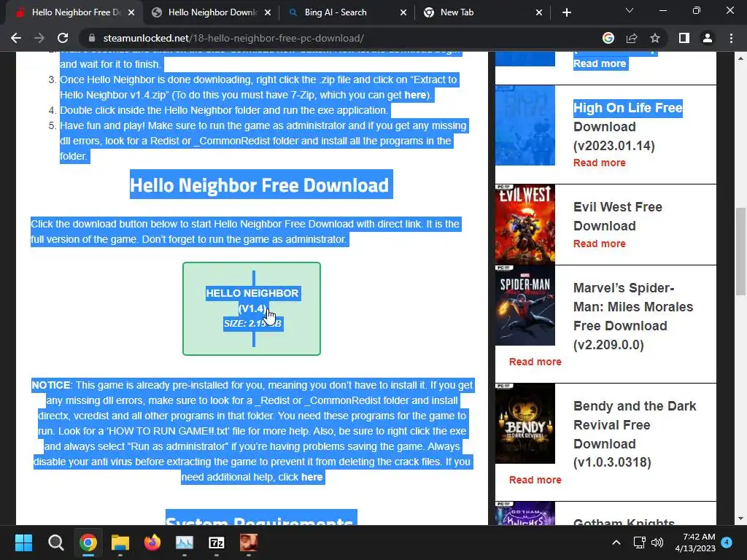Click the 'Hello Neighbor Free Download' heading
This screenshot has height=560, width=747.
pos(260,185)
